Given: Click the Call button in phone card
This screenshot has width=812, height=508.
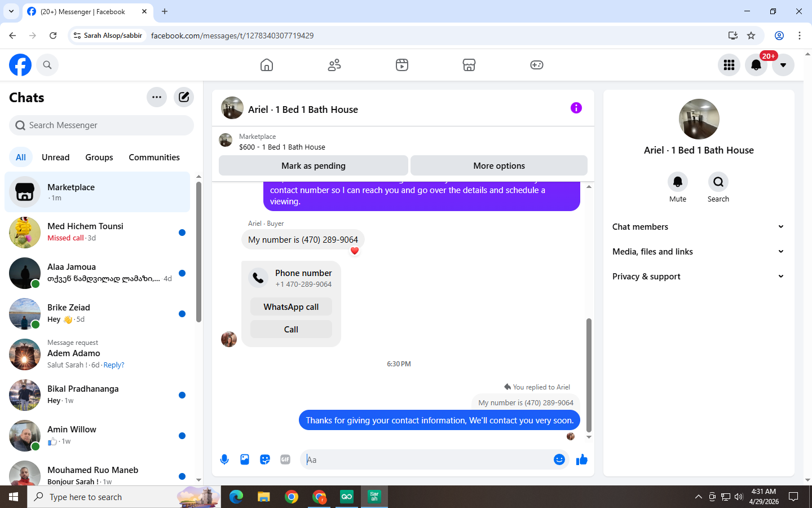Looking at the screenshot, I should pos(291,330).
